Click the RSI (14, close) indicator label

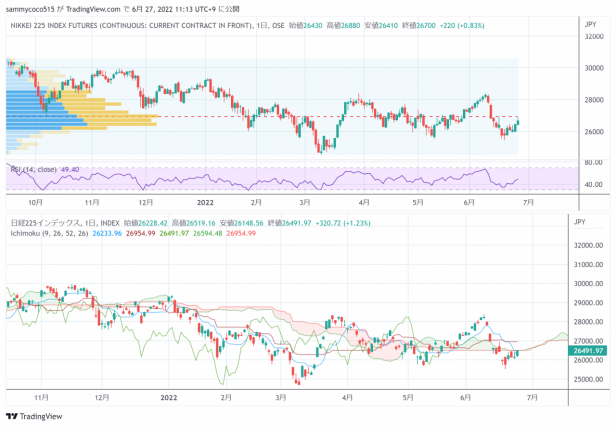(33, 169)
